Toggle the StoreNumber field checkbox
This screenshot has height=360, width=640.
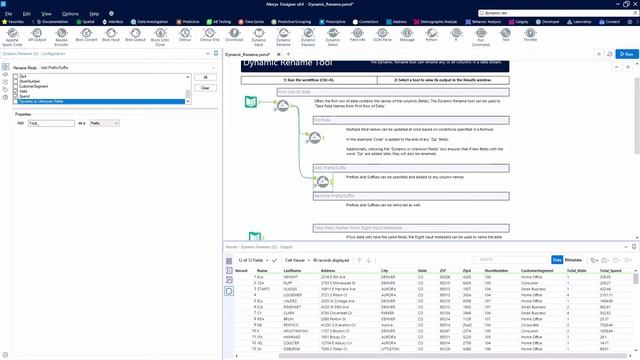(16, 81)
